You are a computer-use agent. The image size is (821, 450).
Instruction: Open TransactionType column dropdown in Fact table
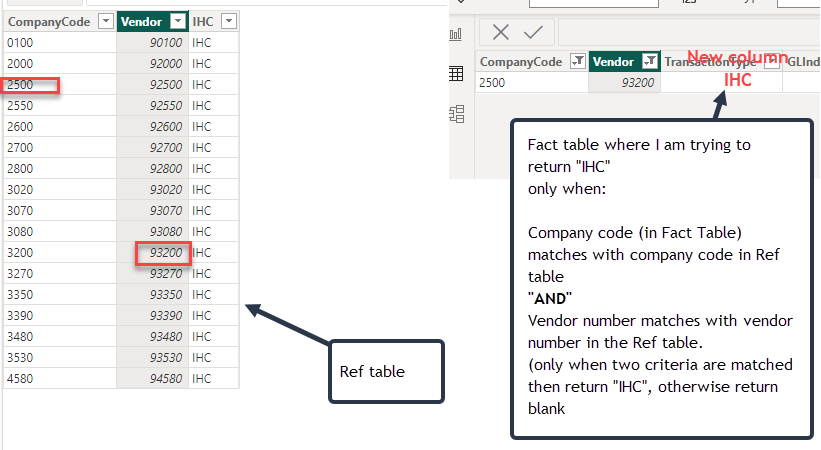click(x=772, y=62)
